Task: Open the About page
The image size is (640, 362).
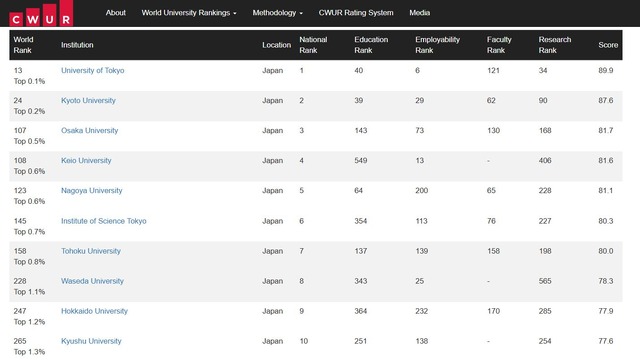Action: (116, 13)
